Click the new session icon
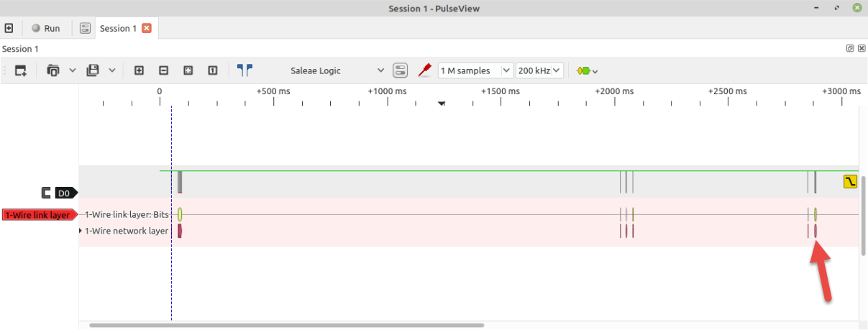 (9, 28)
